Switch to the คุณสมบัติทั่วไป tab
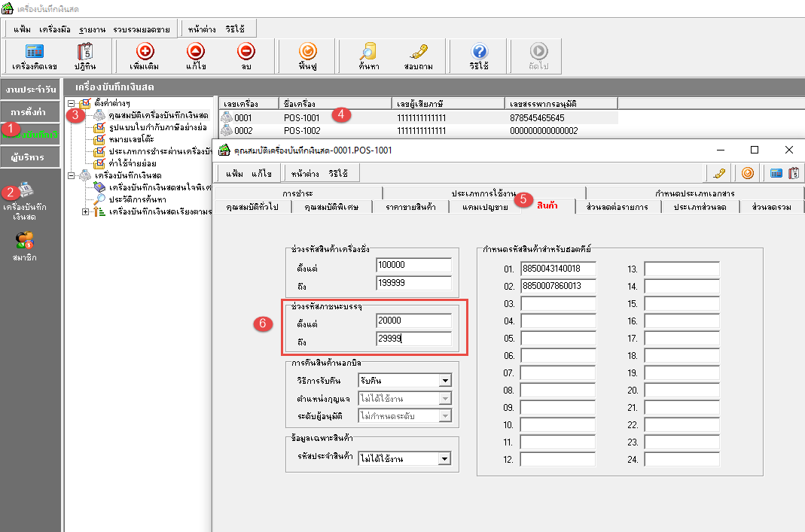 [252, 207]
